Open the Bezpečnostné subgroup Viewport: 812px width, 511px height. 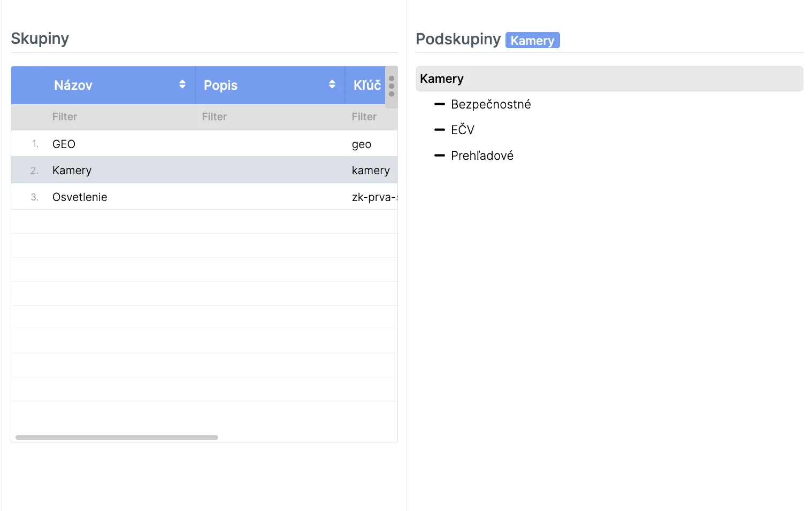coord(491,104)
